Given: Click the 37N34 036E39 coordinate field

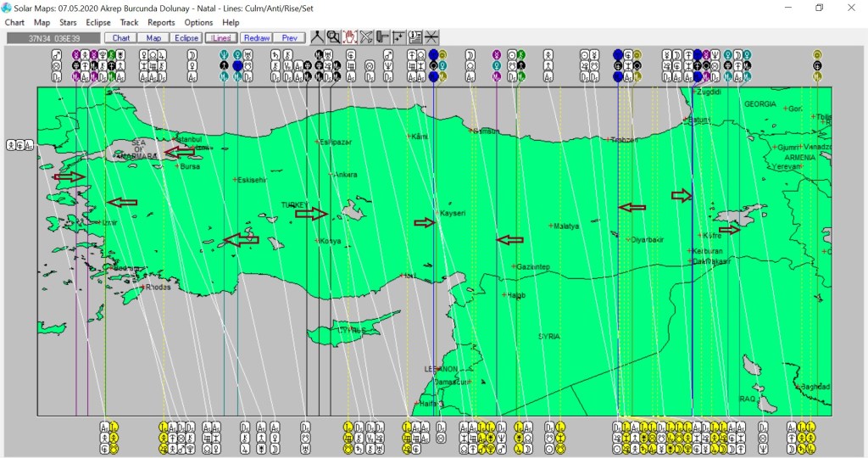Looking at the screenshot, I should click(54, 38).
